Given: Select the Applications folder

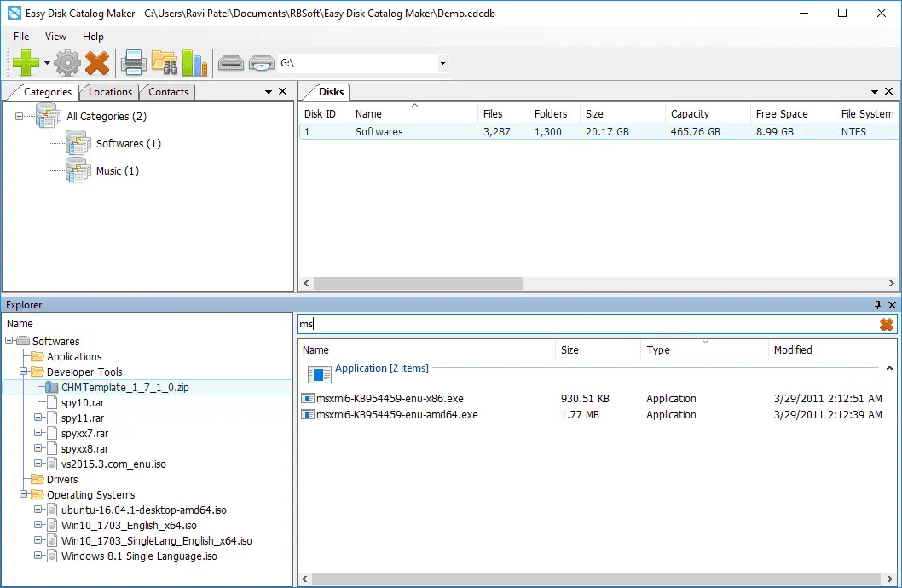Looking at the screenshot, I should click(73, 356).
